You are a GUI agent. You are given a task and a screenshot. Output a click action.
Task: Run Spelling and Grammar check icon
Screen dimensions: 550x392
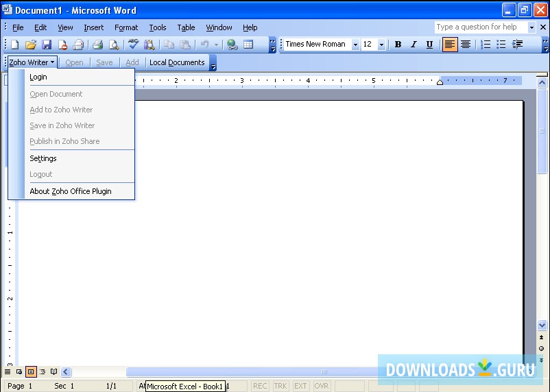(133, 45)
